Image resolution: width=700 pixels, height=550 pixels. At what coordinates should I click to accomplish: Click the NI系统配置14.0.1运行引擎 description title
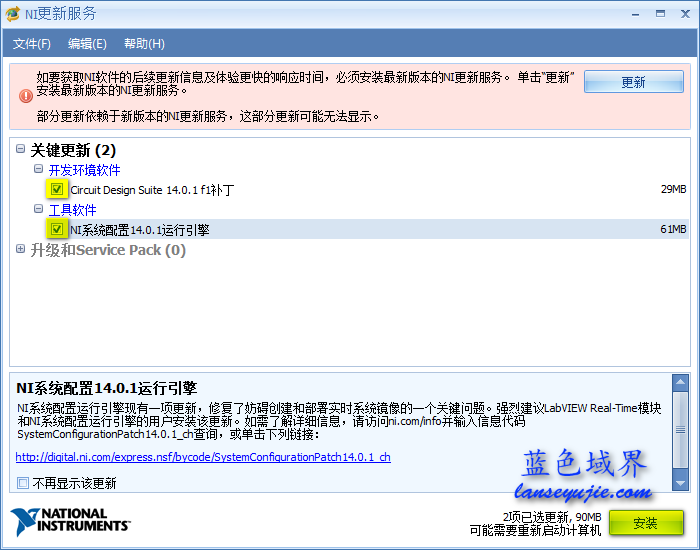click(x=107, y=388)
